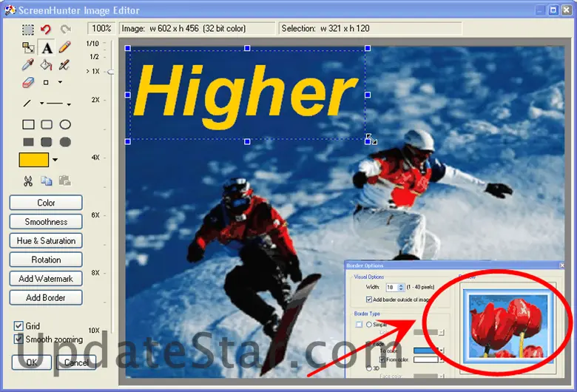Select the Eyedropper color picker
This screenshot has width=577, height=392.
coord(28,65)
